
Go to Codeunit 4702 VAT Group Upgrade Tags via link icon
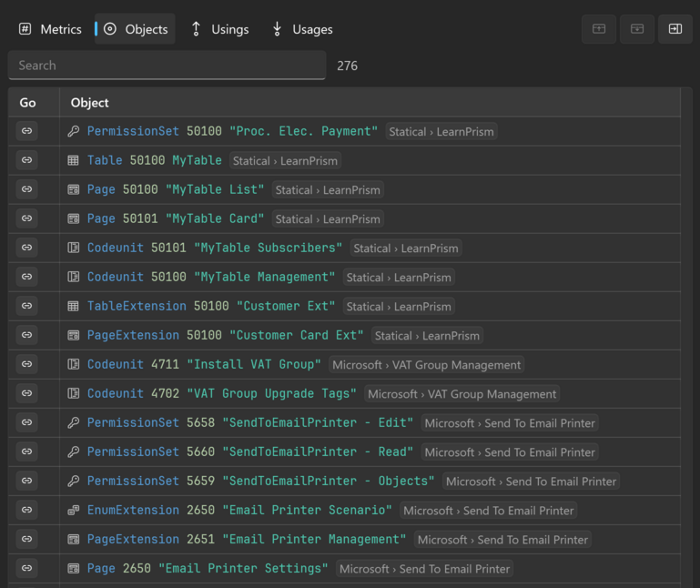(26, 393)
